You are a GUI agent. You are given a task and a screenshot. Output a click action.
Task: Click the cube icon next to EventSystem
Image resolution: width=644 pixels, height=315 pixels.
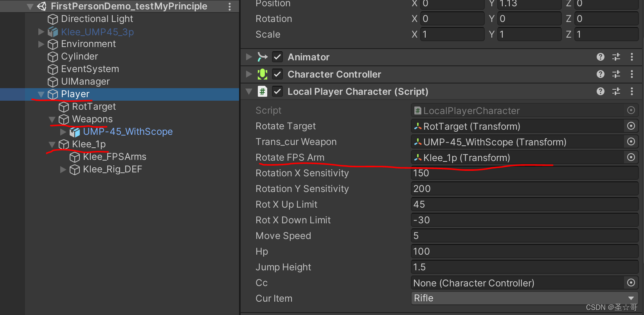52,69
